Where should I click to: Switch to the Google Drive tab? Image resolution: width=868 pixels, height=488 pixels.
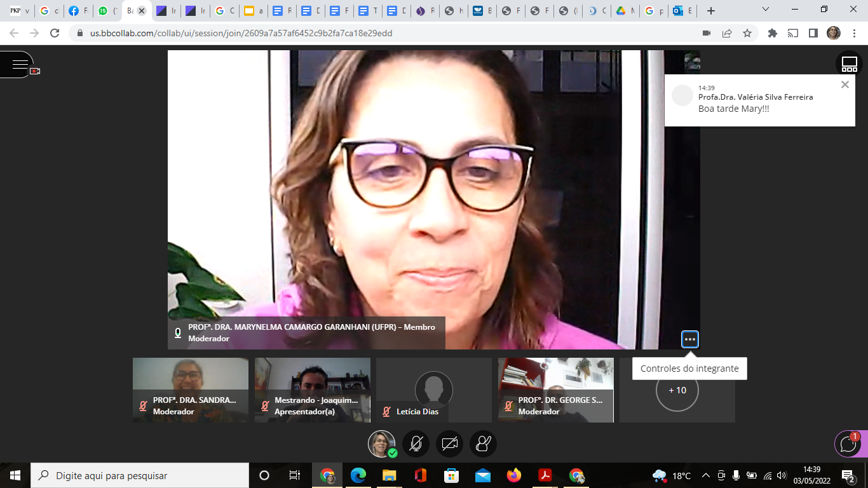625,11
